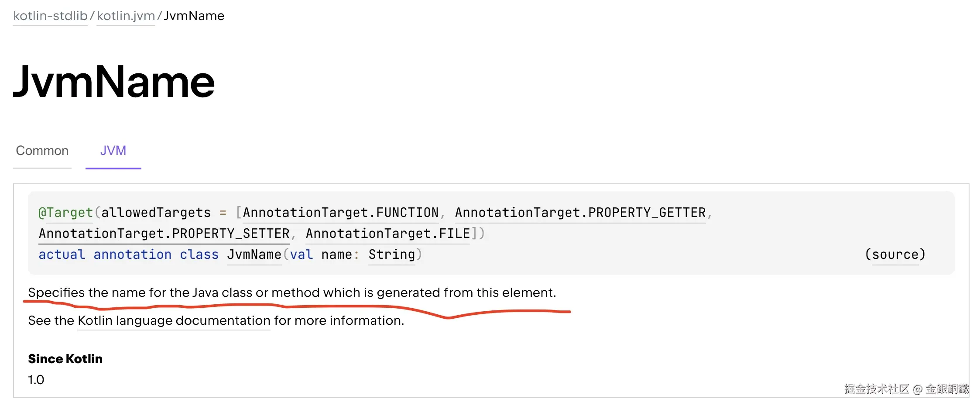Click the underlined description sentence about Java class
The image size is (980, 406).
[x=292, y=292]
